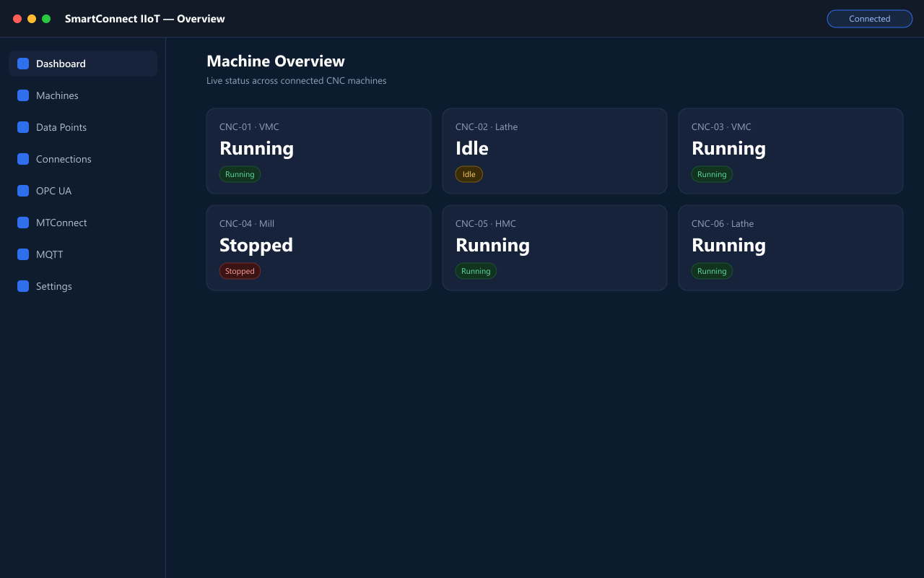The image size is (924, 578).
Task: Click the Machine Overview page title
Action: click(x=276, y=61)
